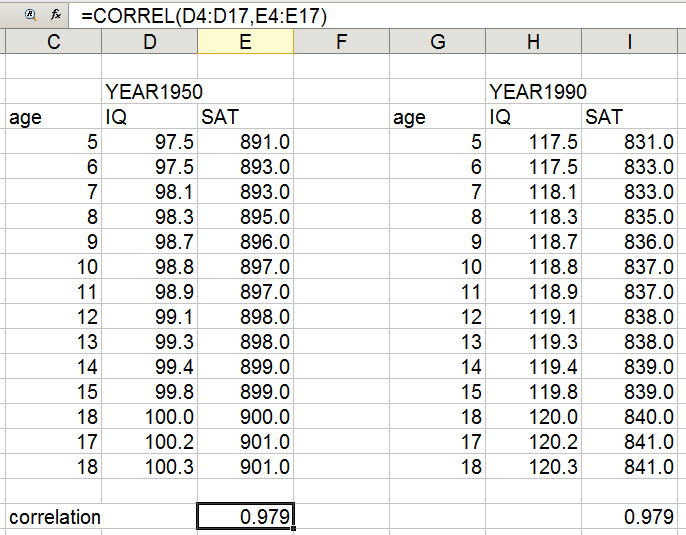
Task: Select the cell containing 118.8
Action: pyautogui.click(x=533, y=266)
